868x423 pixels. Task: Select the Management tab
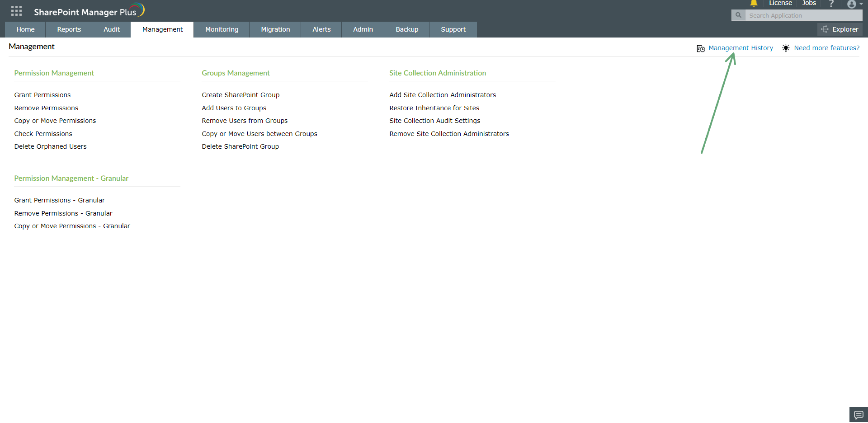pos(162,29)
